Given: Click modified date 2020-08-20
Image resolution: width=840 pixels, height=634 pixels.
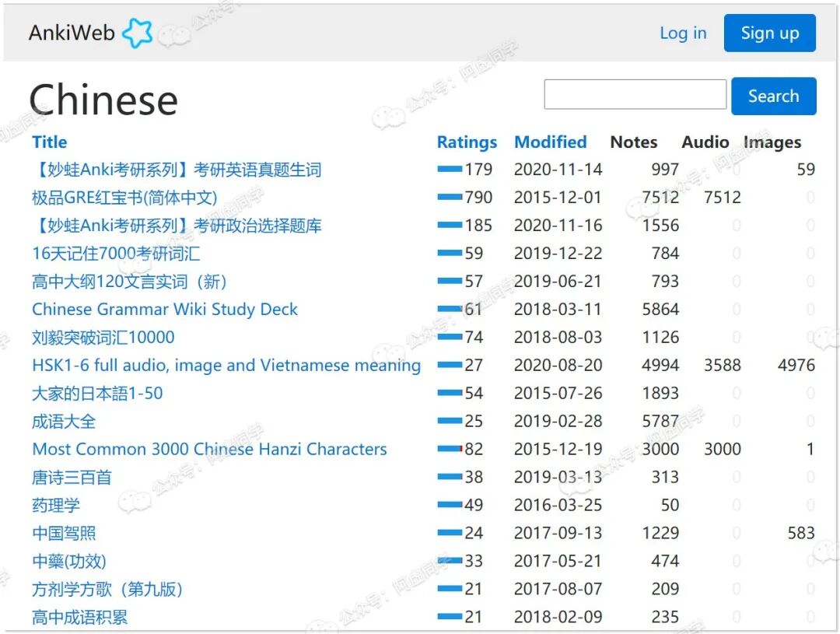Looking at the screenshot, I should click(558, 365).
